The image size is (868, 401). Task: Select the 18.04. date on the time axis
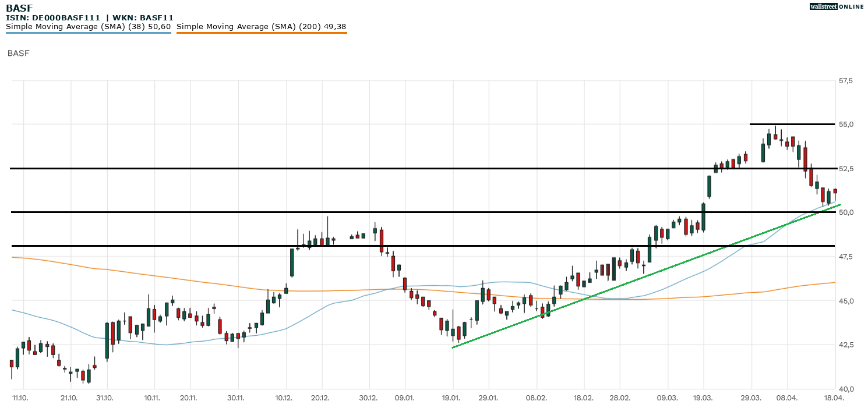pos(834,397)
